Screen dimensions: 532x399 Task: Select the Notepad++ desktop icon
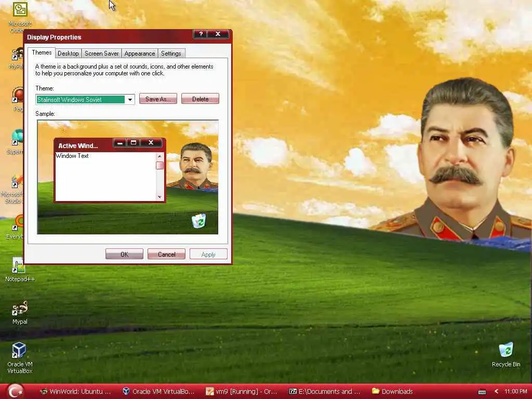pyautogui.click(x=19, y=270)
